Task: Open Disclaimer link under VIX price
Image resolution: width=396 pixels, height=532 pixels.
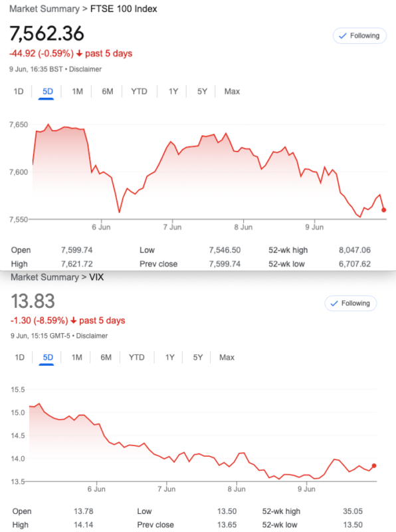Action: tap(92, 336)
